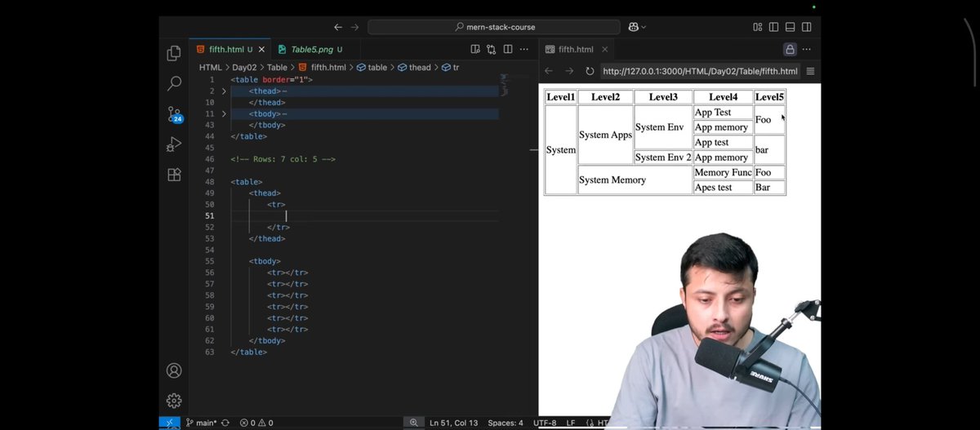980x430 pixels.
Task: Open the Search view in activity bar
Action: pos(174,83)
